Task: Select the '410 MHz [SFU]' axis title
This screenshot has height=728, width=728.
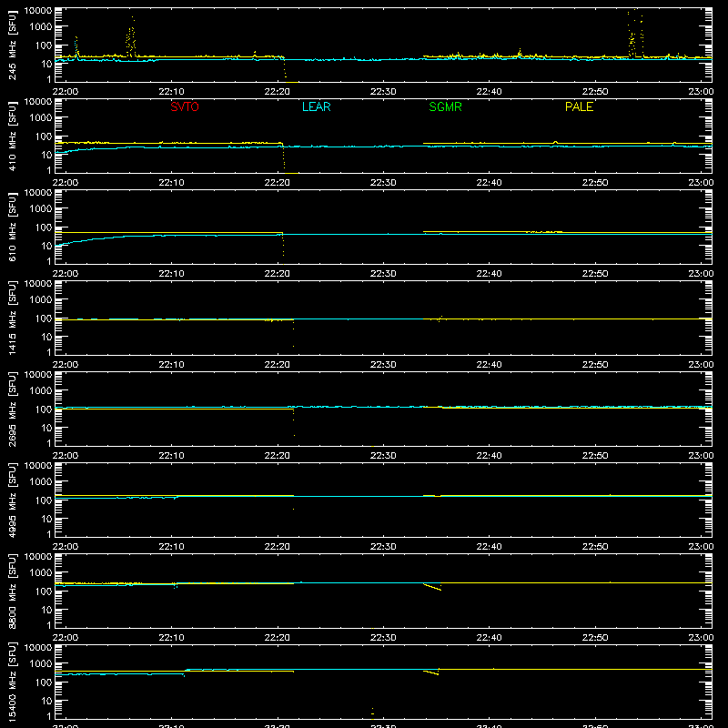Action: (12, 136)
